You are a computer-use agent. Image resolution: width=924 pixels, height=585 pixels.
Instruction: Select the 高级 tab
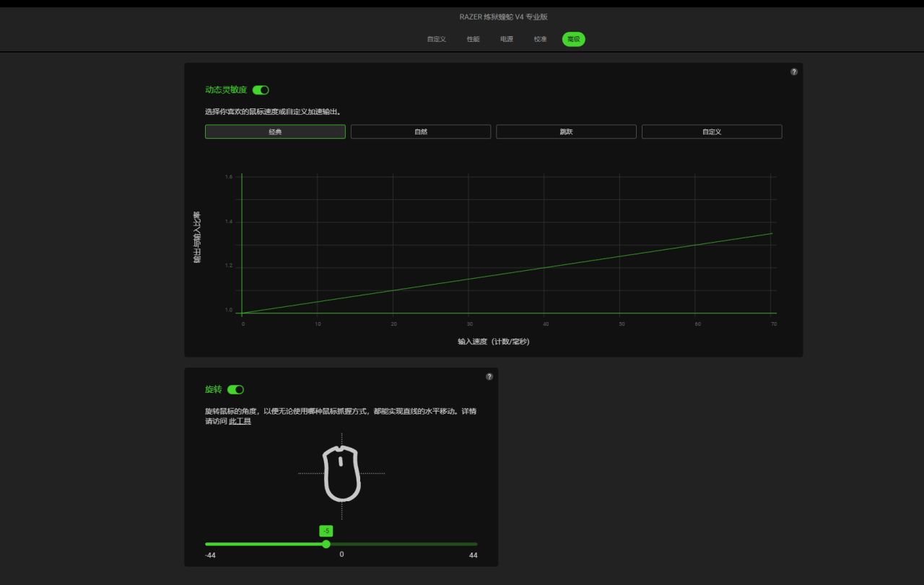pos(574,39)
